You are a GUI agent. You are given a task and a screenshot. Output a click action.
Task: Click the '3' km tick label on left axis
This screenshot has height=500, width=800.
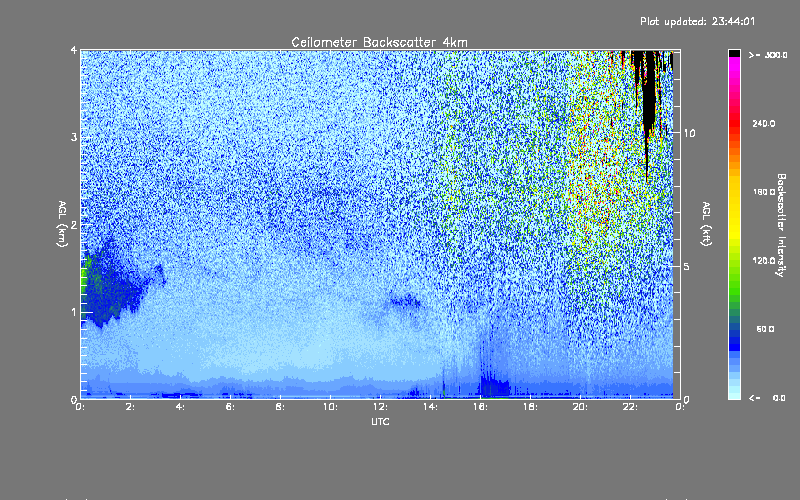pyautogui.click(x=74, y=137)
